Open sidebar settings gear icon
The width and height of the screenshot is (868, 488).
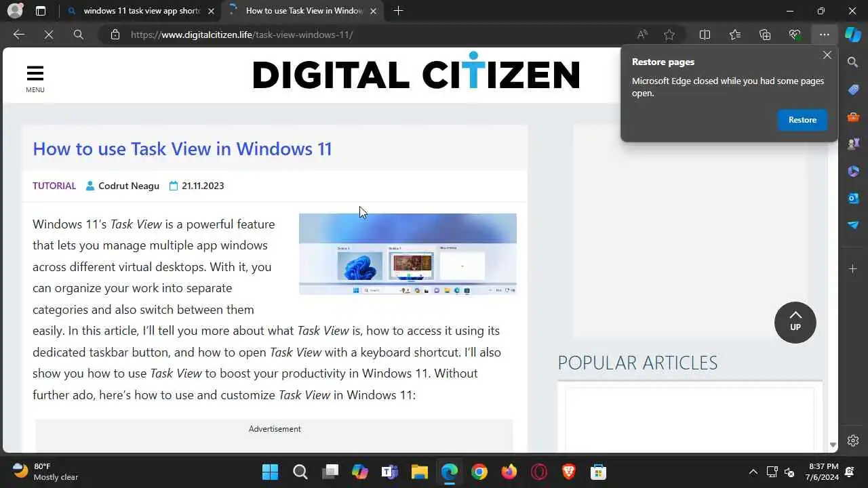(853, 441)
